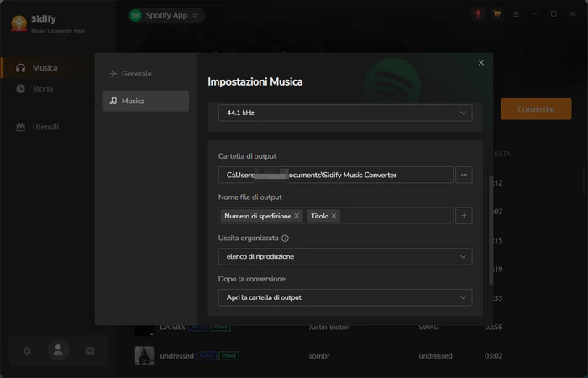Click Prova badge on undressed row
Screen dimensions: 588x378
coord(228,355)
